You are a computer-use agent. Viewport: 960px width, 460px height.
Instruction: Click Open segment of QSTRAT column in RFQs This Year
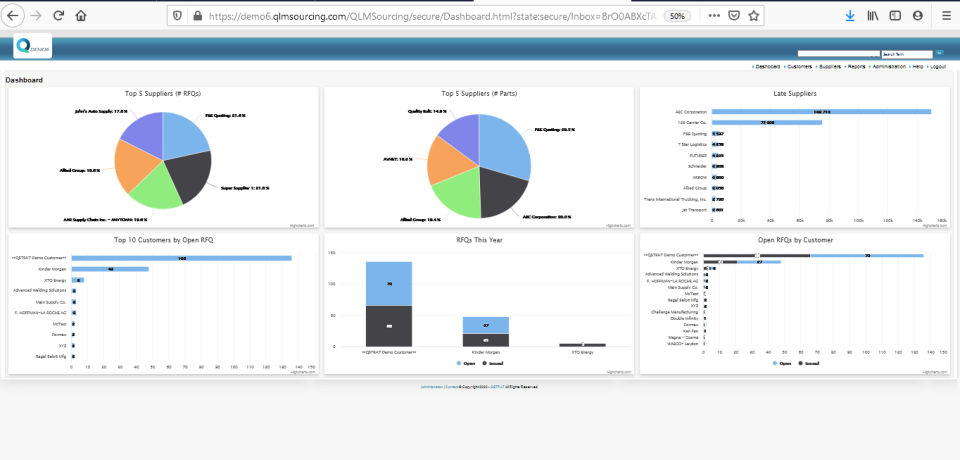click(x=389, y=284)
